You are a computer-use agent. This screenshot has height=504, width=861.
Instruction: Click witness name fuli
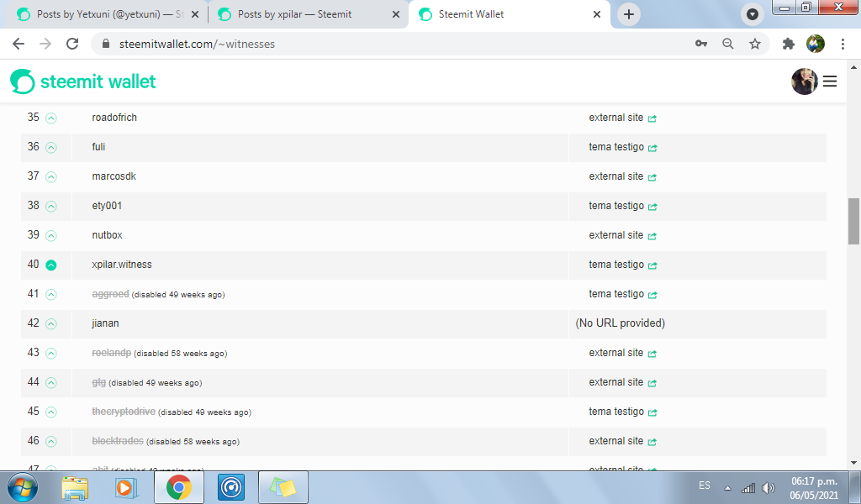(98, 147)
